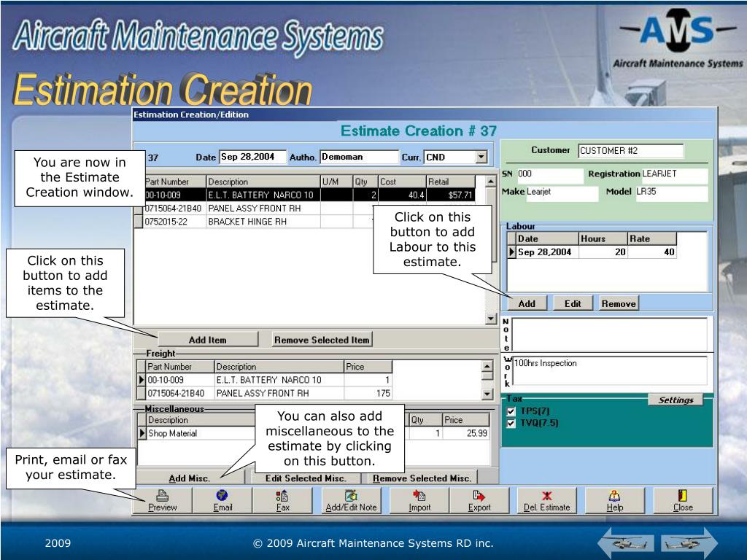Delete the estimate with Del. Estimate
Image resolution: width=747 pixels, height=560 pixels.
(547, 500)
